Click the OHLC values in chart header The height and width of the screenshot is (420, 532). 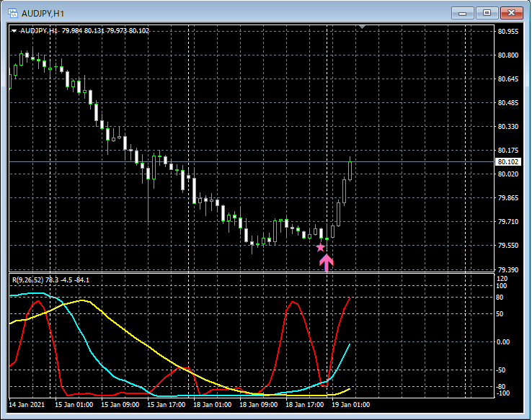(105, 31)
